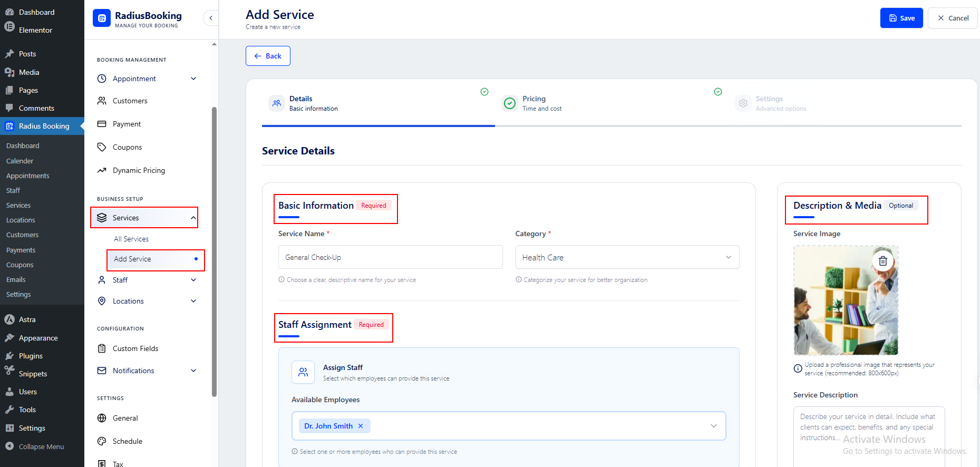Screen dimensions: 980x467
Task: Click the Dynamic Pricing trend icon
Action: point(102,170)
